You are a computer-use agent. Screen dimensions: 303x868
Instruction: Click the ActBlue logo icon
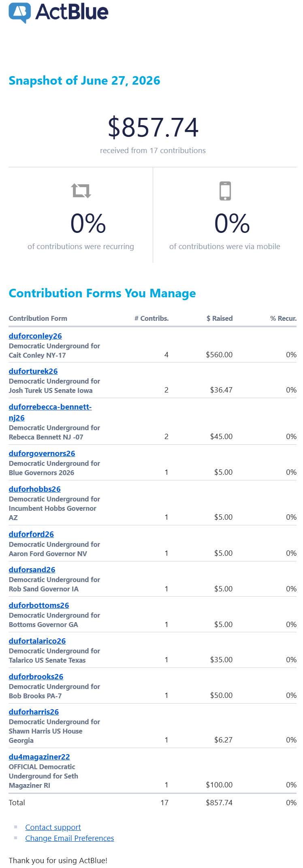20,13
